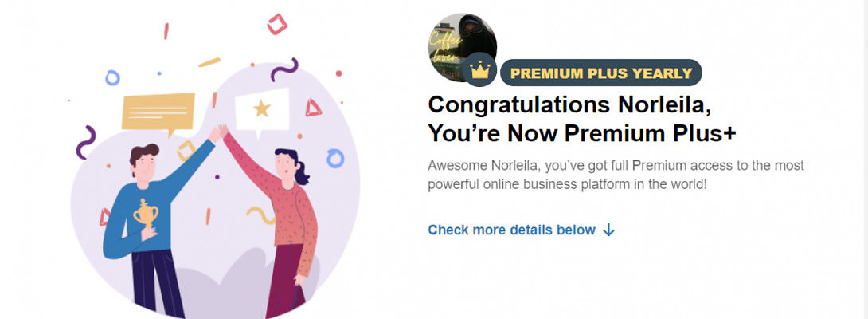Open the Check more details below link

(x=511, y=230)
